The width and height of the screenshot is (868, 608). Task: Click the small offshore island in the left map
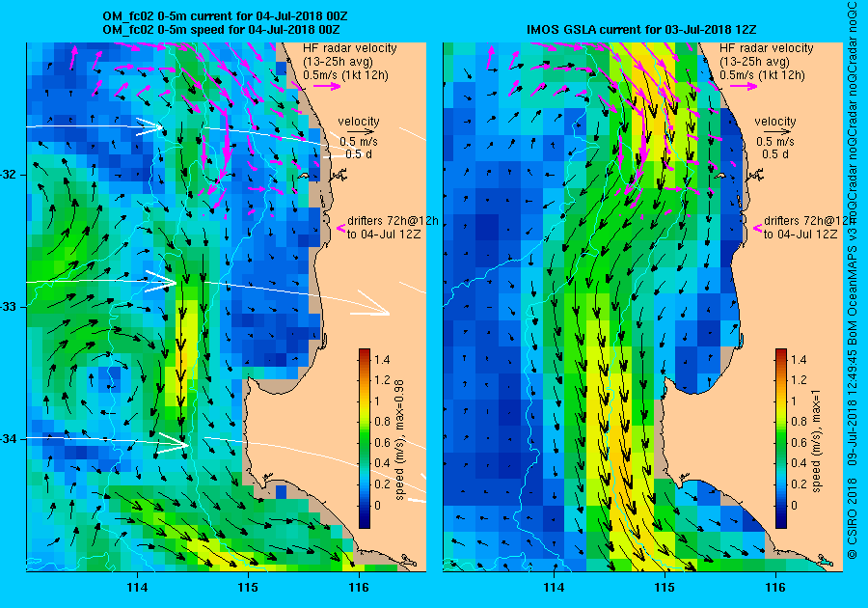[304, 176]
